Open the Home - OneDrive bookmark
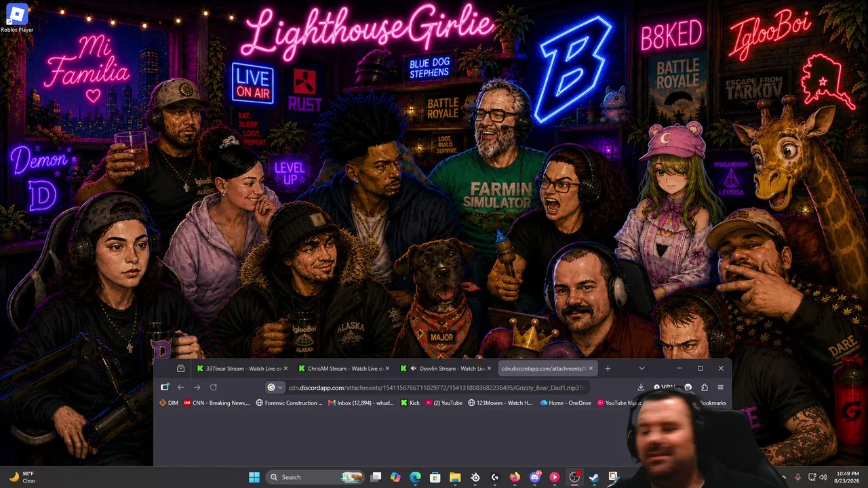 point(566,403)
